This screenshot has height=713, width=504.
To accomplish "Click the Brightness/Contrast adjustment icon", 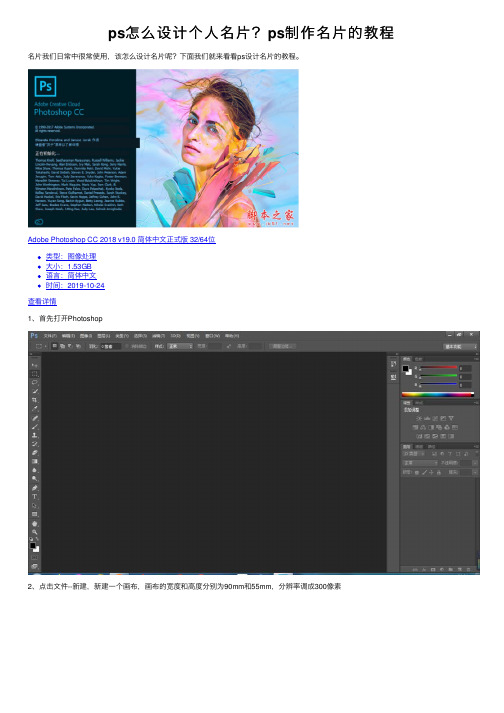I will (x=419, y=418).
